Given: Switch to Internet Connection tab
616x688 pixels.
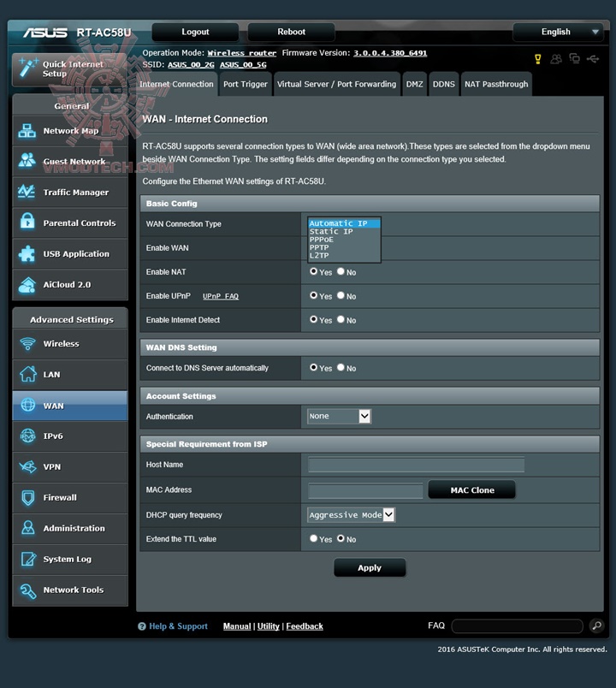Looking at the screenshot, I should pyautogui.click(x=176, y=84).
